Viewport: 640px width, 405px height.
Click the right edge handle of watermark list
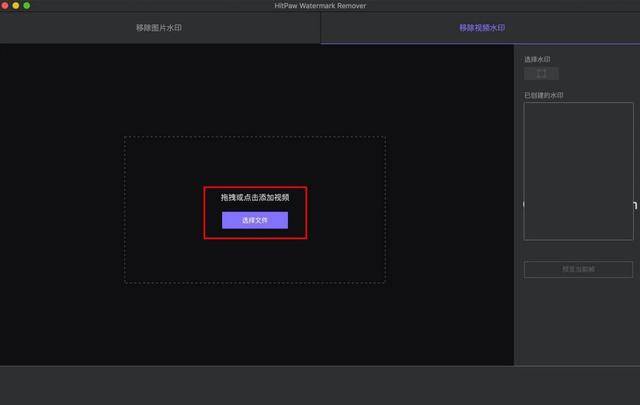pyautogui.click(x=634, y=204)
